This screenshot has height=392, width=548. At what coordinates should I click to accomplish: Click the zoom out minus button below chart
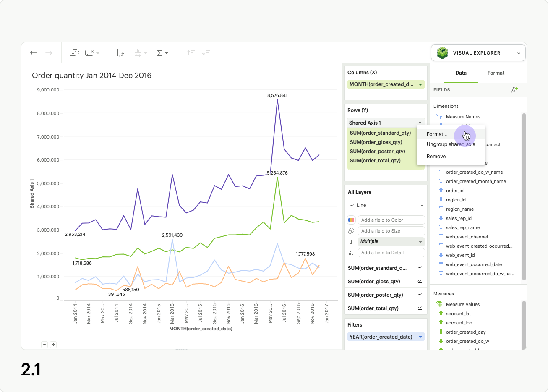pos(44,345)
